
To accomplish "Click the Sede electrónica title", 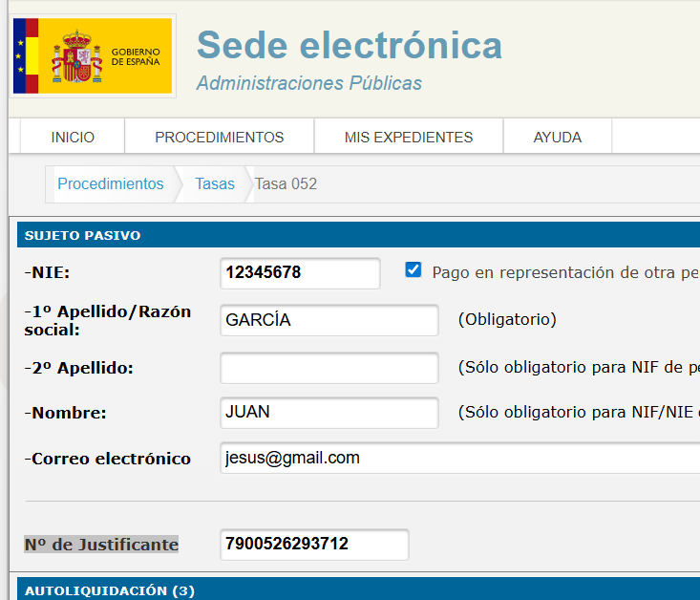I will pos(350,45).
